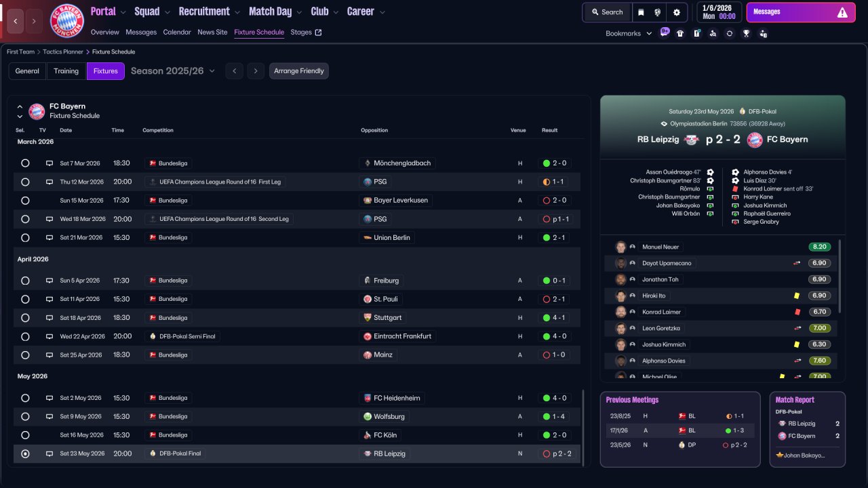The image size is (868, 488).
Task: Click the fixture list vertical scrollbar
Action: coord(583,426)
